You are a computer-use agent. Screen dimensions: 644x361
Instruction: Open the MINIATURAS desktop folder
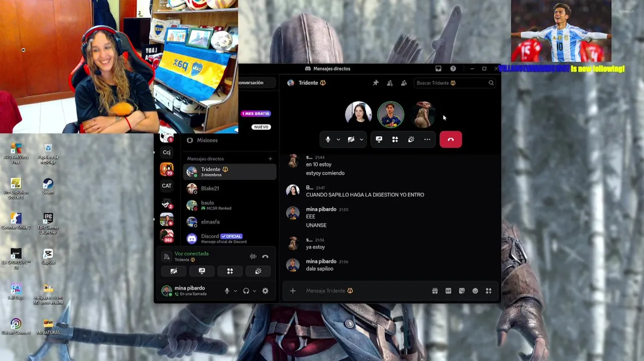point(48,326)
